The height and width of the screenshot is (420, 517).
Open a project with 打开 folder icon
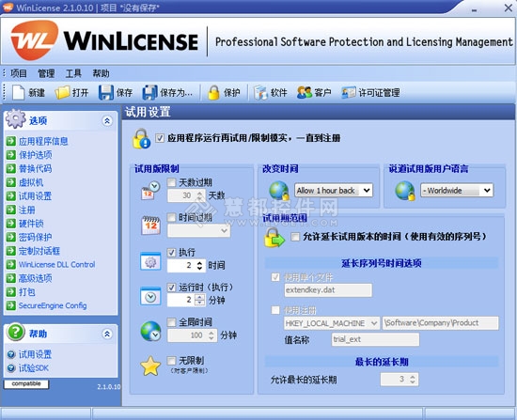[62, 92]
